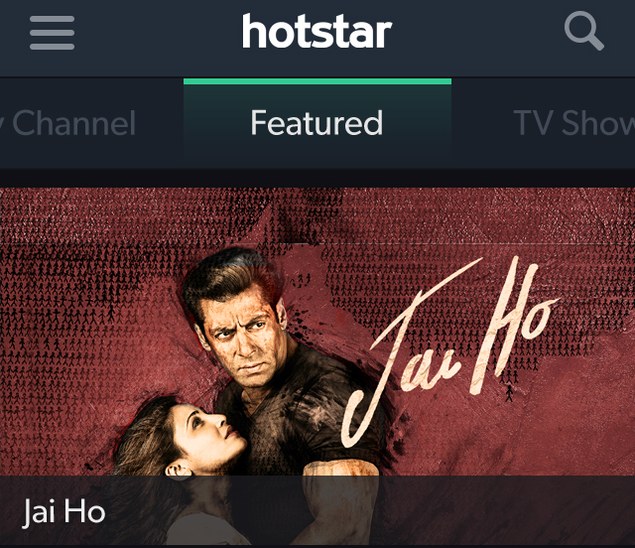Open search via the magnifying glass
635x548 pixels.
pyautogui.click(x=584, y=31)
